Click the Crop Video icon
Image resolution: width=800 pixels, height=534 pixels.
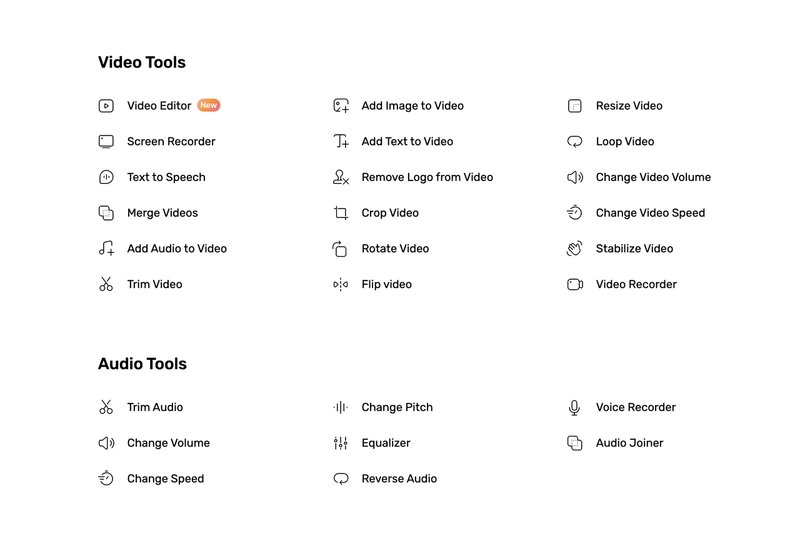pos(341,213)
